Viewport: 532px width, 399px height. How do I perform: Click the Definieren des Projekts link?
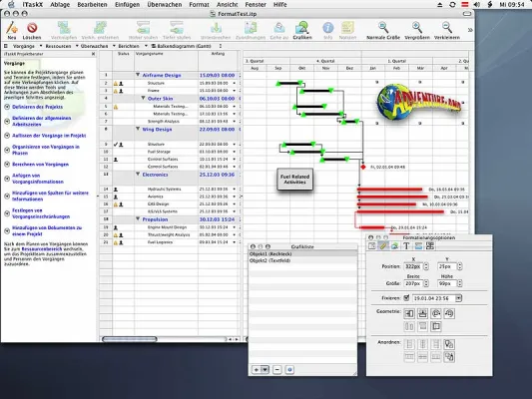(x=37, y=107)
